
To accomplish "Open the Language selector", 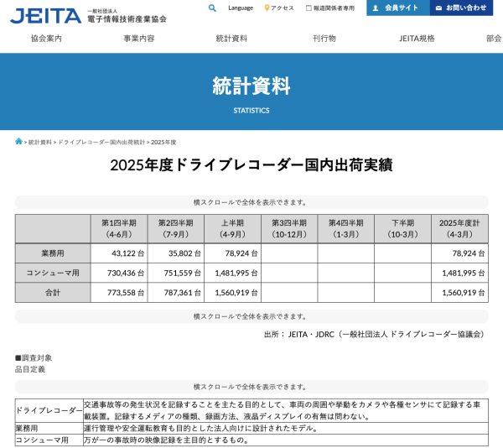I will (x=241, y=8).
